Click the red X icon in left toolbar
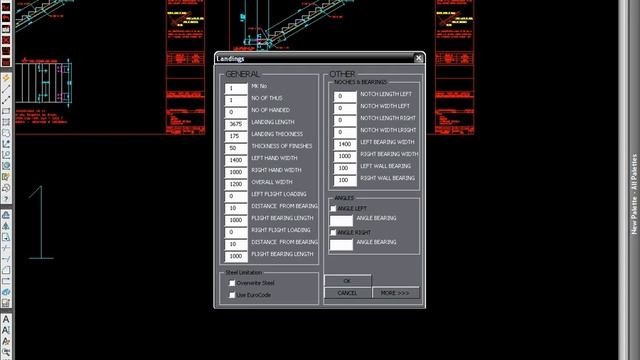Screen dimensions: 640x360 [x=6, y=40]
